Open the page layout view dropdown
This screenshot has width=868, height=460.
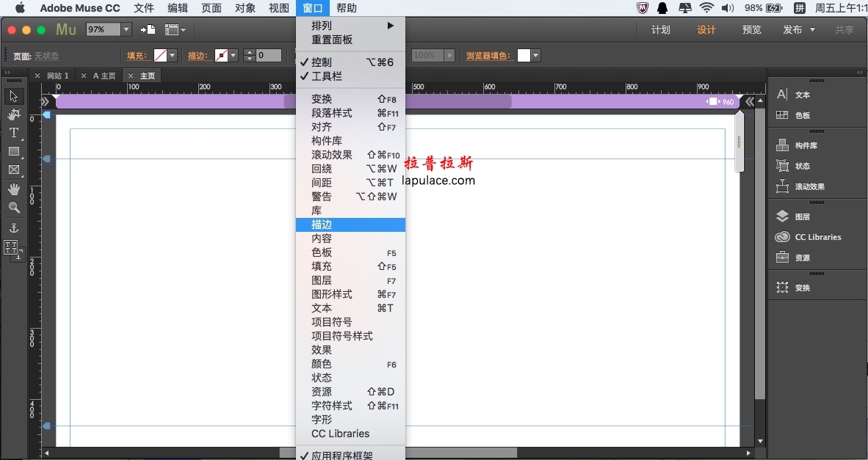(175, 30)
